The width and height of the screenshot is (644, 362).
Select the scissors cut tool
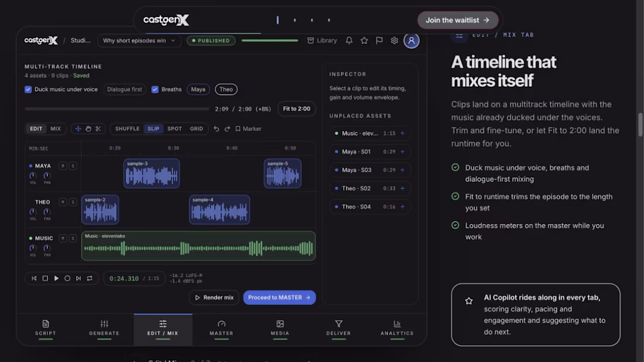point(98,129)
